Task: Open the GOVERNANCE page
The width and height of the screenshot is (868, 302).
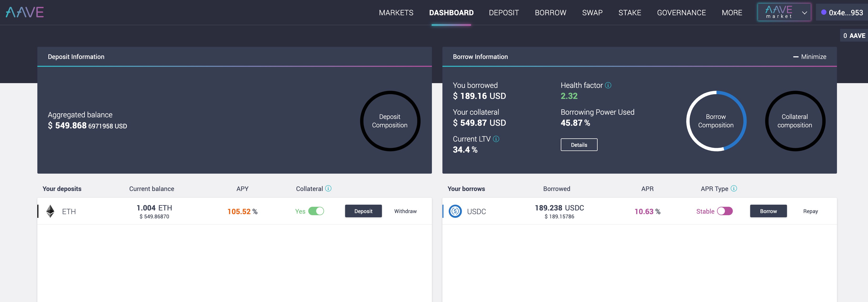Action: click(x=681, y=13)
